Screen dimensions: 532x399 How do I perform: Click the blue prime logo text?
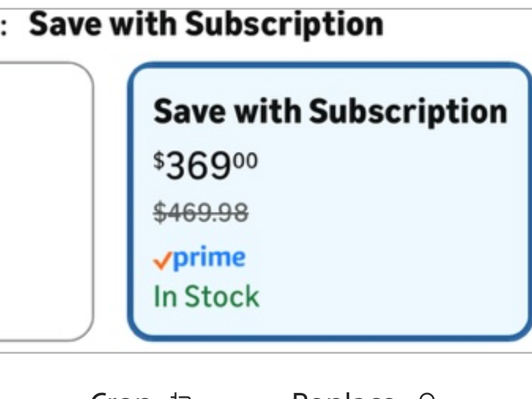pyautogui.click(x=209, y=258)
